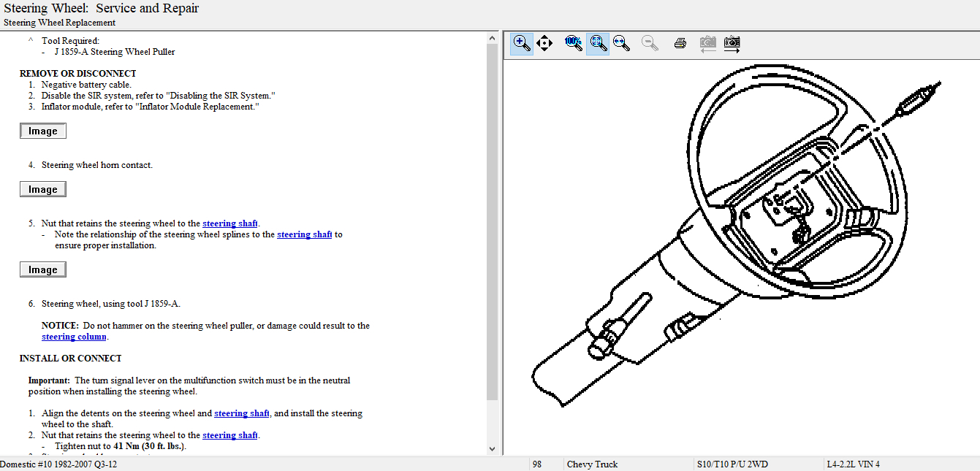Activate the pan image tool

544,44
